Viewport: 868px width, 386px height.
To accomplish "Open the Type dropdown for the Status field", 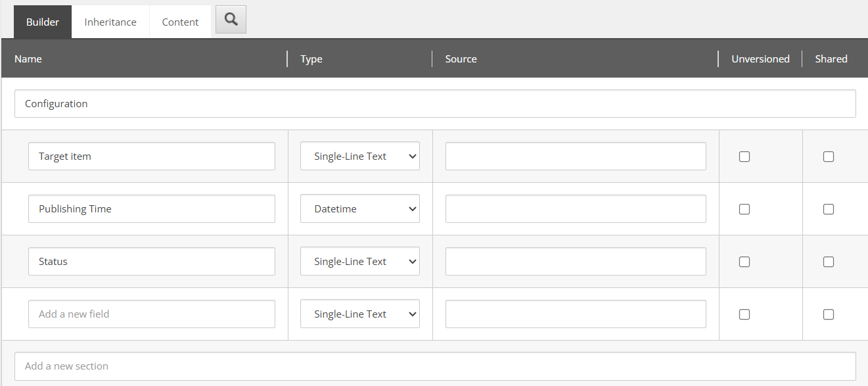I will pos(359,261).
